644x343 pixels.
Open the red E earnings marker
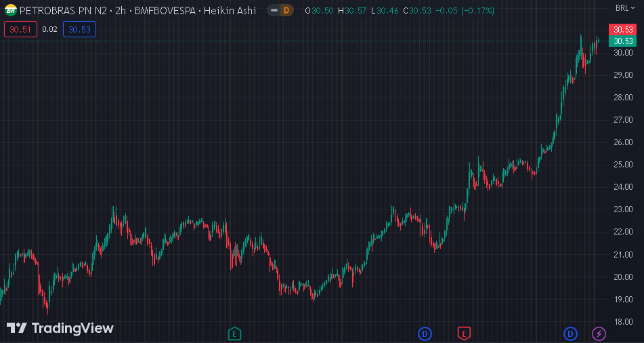[464, 334]
